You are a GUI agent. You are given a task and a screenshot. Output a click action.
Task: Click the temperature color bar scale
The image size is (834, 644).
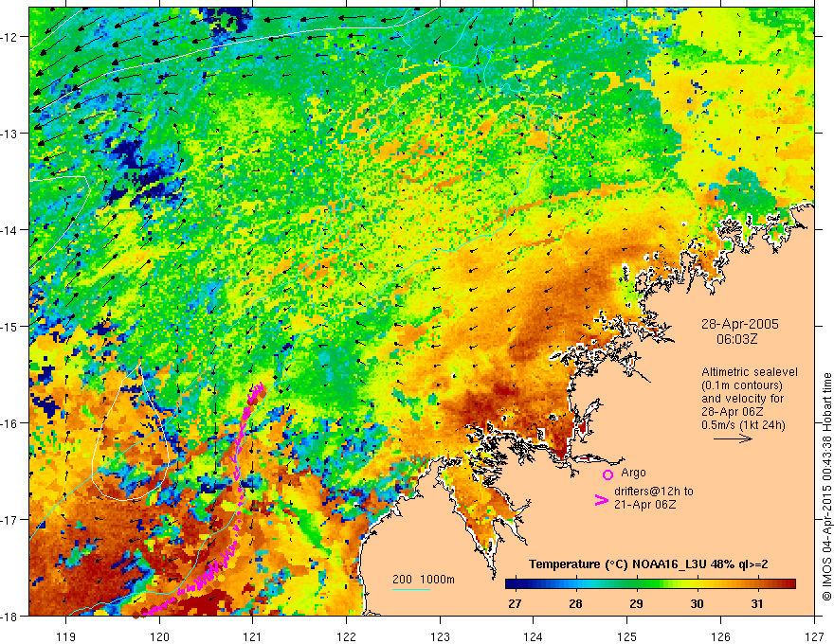pyautogui.click(x=650, y=584)
